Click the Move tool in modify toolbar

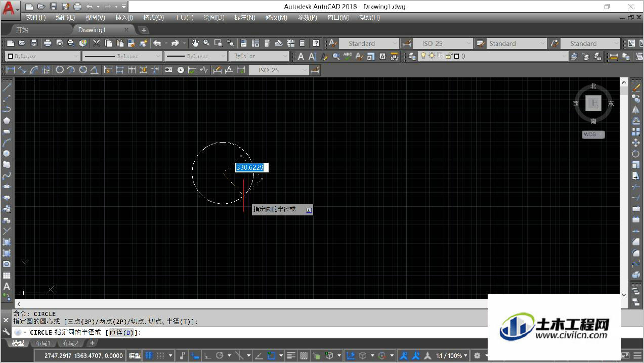(x=636, y=143)
